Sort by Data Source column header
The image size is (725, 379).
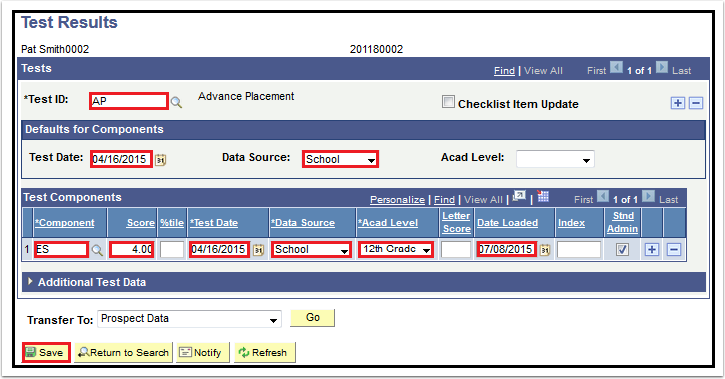point(303,223)
